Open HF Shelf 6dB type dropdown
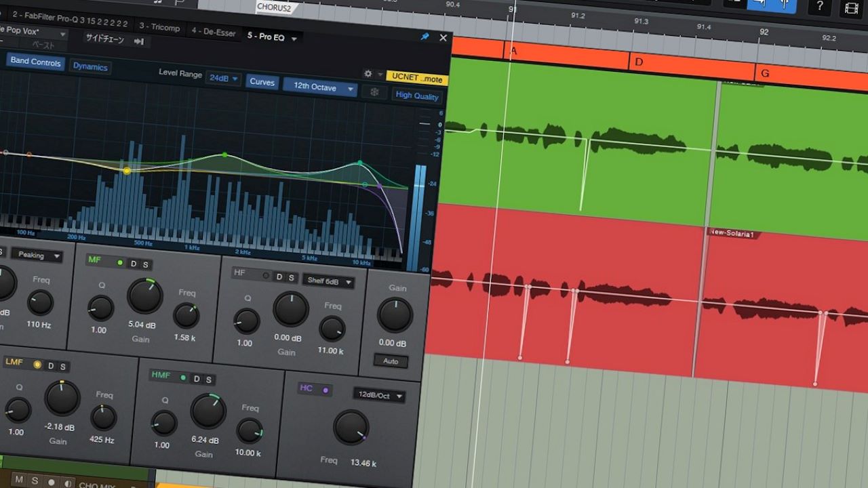This screenshot has height=488, width=868. [329, 281]
